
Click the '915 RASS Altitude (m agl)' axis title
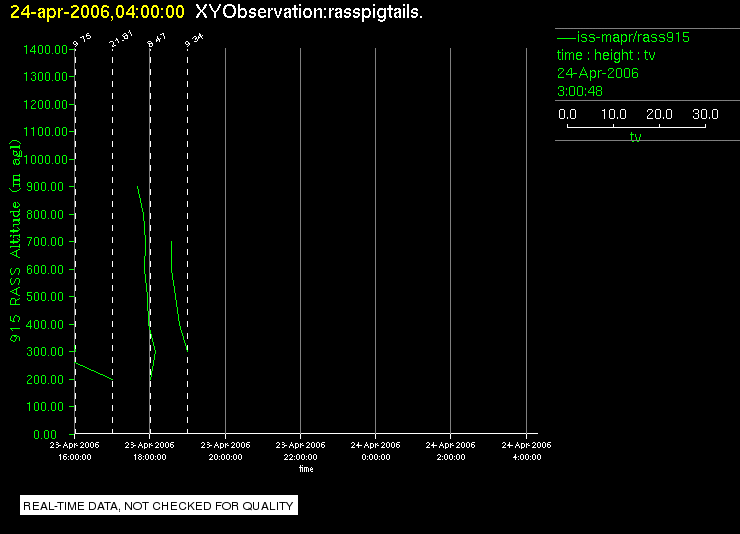click(x=16, y=241)
